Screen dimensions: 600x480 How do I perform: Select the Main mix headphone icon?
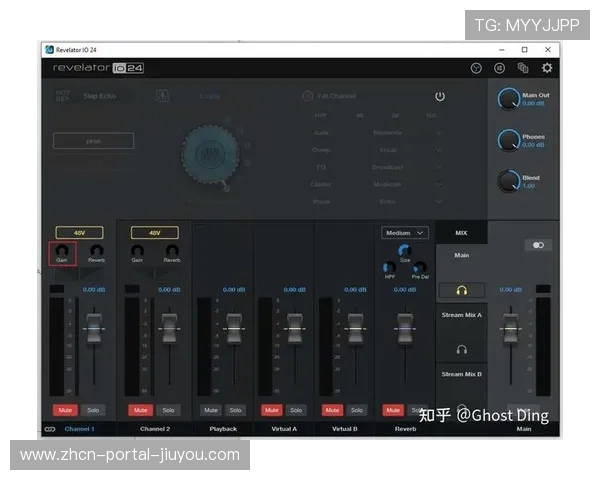461,290
